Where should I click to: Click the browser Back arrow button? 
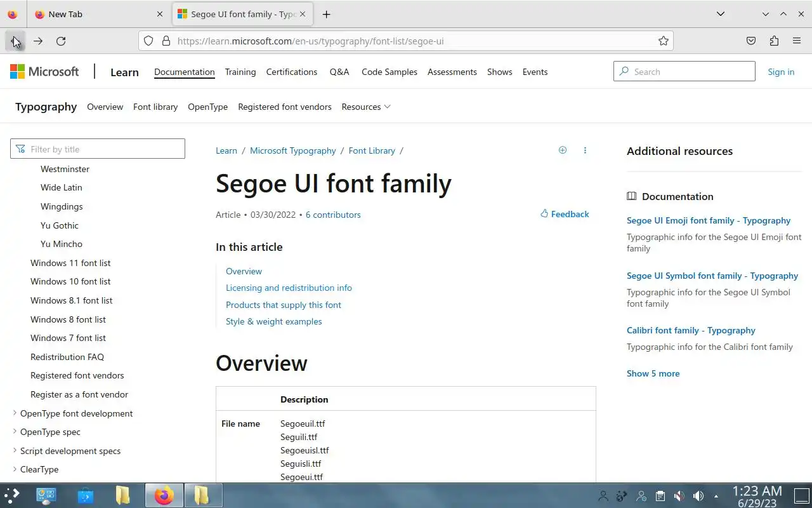tap(15, 41)
